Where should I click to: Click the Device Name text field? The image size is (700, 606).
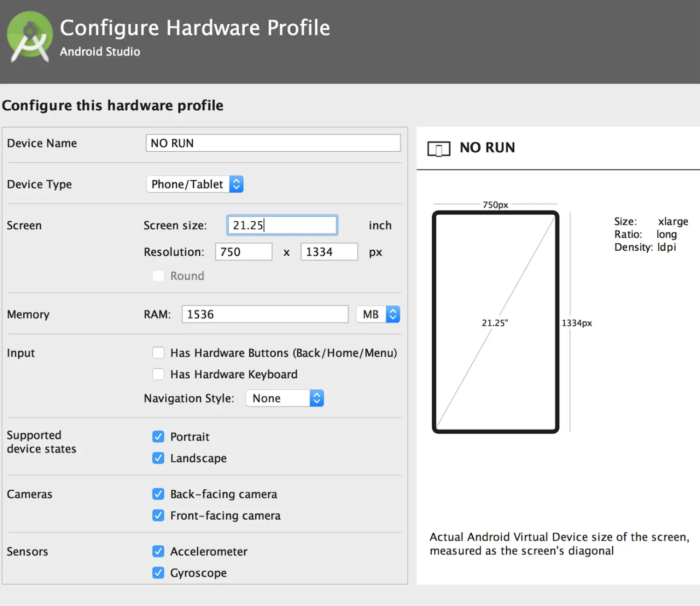pos(273,143)
